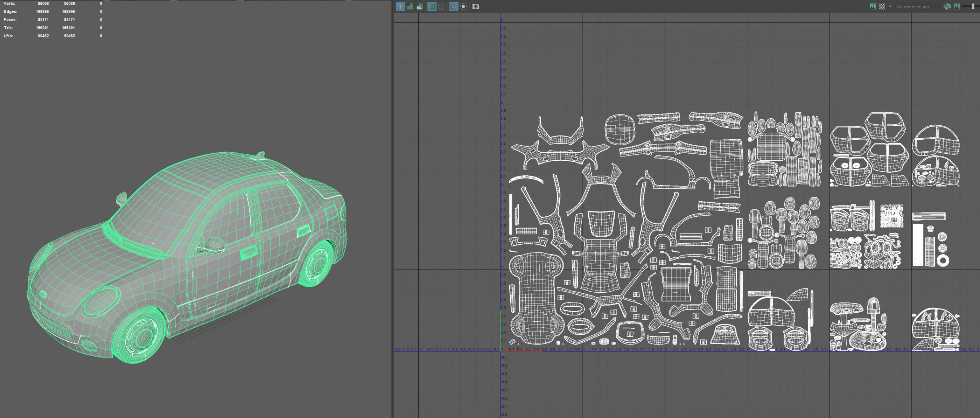Select the round UV shell near top
The height and width of the screenshot is (418, 980).
click(x=620, y=130)
